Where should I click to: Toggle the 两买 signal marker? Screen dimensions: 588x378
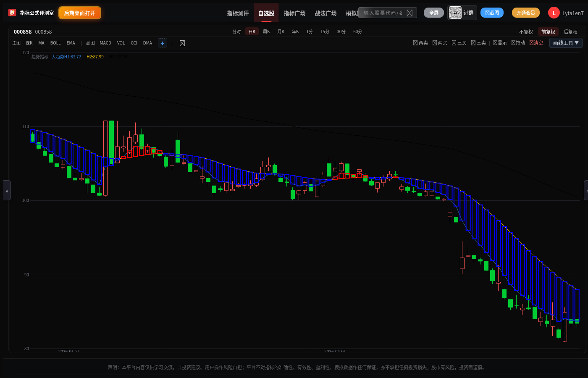(440, 43)
